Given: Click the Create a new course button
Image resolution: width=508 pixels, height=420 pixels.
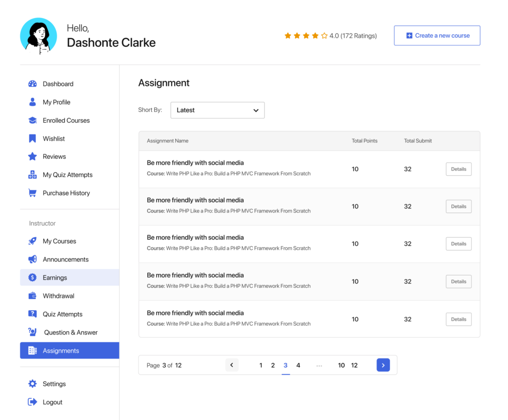Looking at the screenshot, I should (437, 36).
